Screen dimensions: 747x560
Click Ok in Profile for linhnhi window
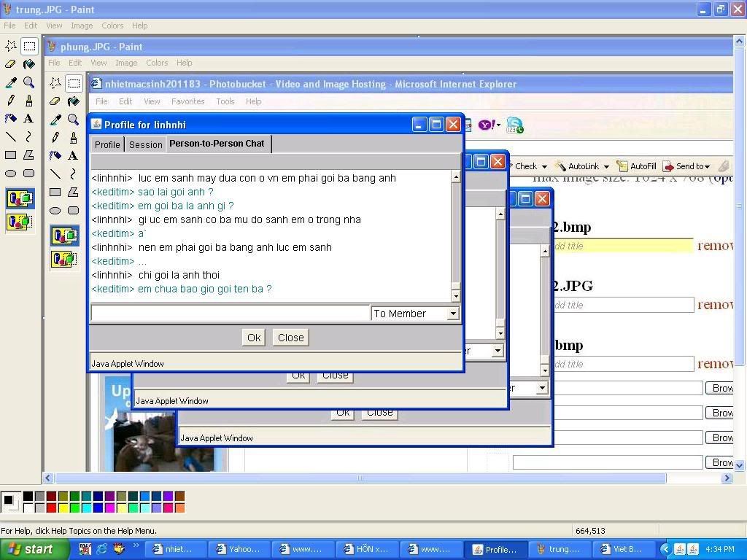coord(254,338)
